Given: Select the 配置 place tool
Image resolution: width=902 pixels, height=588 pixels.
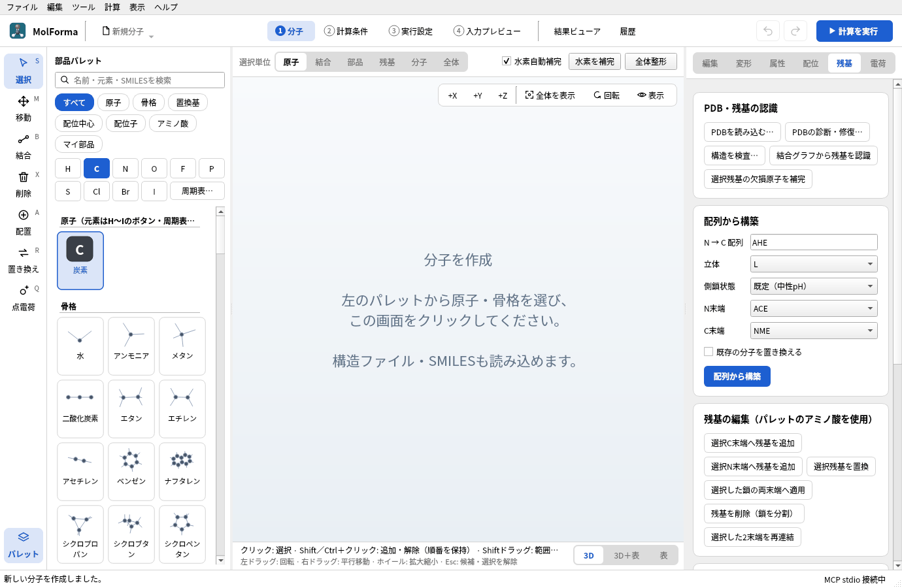Looking at the screenshot, I should 24,222.
